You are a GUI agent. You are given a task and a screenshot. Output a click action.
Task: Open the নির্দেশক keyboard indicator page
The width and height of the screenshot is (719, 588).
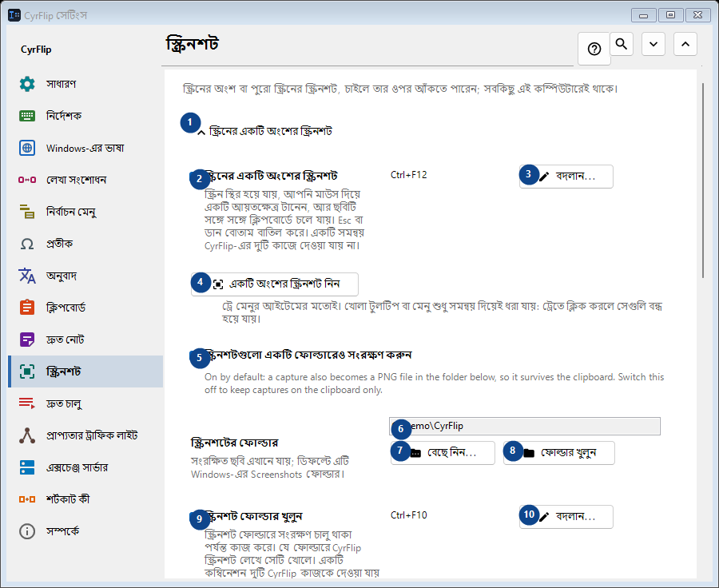tap(85, 116)
